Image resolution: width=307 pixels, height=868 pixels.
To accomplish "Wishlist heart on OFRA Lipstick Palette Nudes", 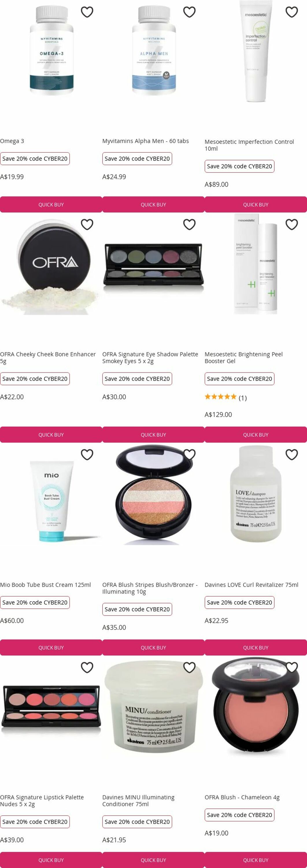I will coord(87,667).
